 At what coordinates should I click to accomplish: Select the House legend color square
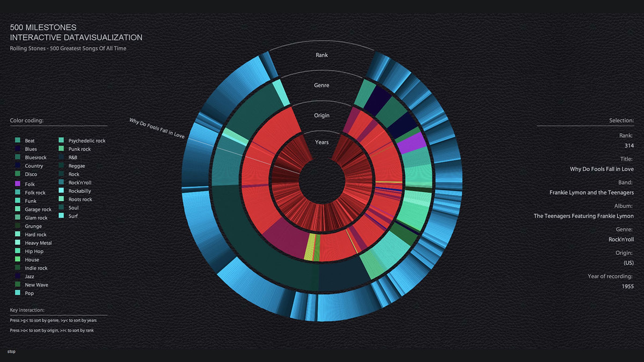click(18, 259)
